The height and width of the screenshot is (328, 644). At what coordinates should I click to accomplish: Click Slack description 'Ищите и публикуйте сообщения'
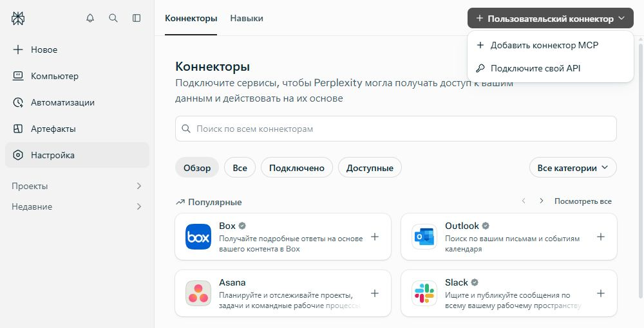pos(513,300)
